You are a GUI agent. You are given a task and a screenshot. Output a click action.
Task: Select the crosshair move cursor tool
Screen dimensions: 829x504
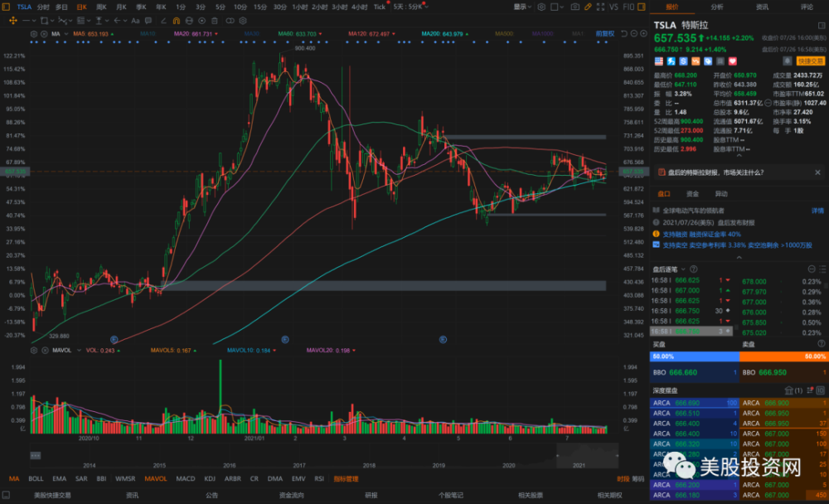click(x=13, y=21)
